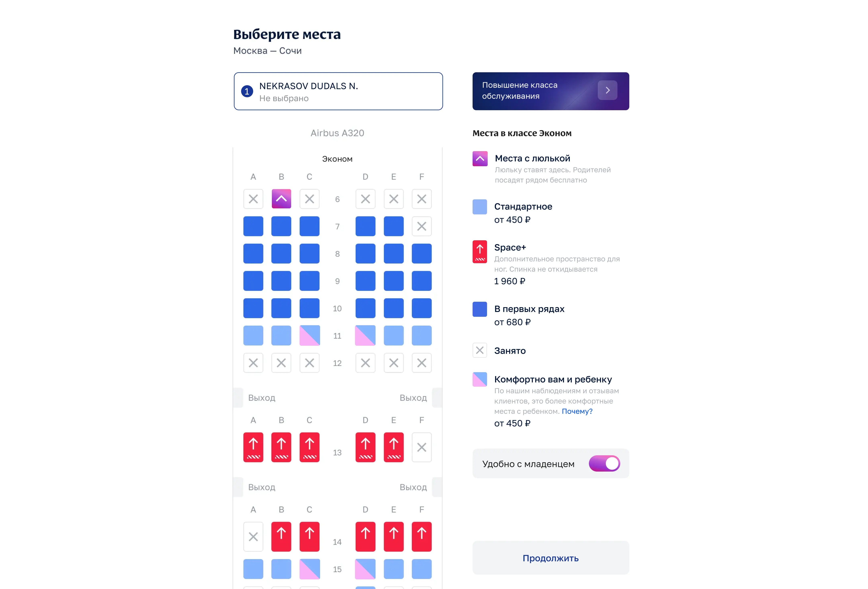
Task: Select Space+ seat 14B
Action: [281, 536]
